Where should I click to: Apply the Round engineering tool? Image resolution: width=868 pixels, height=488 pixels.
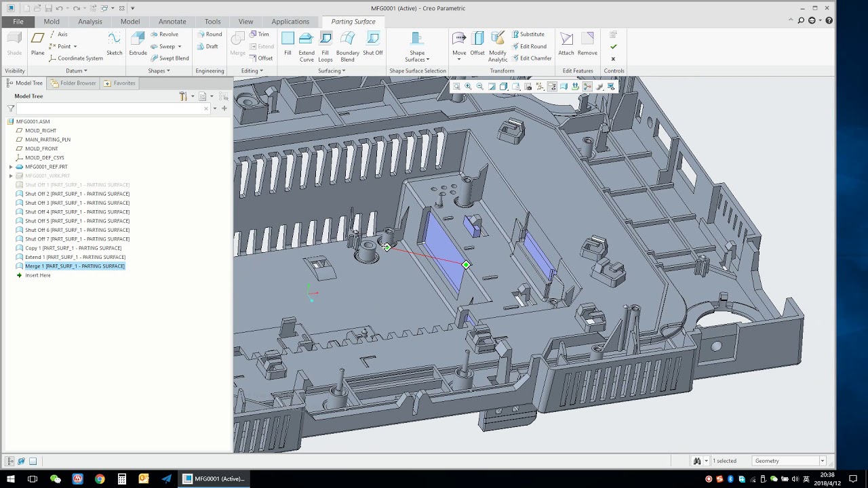pyautogui.click(x=210, y=34)
